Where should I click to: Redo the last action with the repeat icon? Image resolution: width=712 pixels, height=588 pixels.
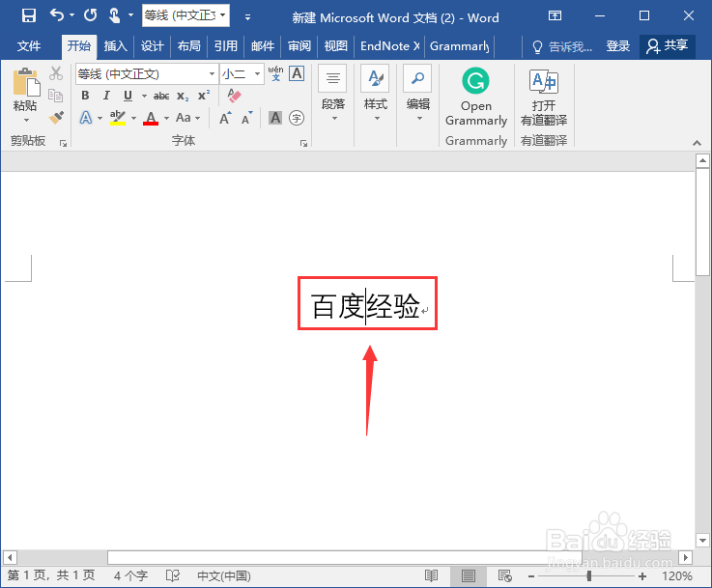91,15
